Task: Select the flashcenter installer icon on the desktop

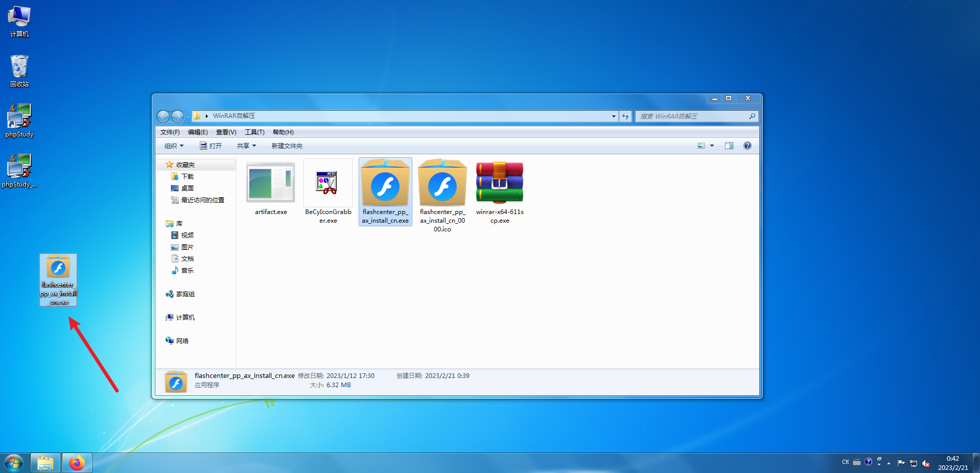Action: pyautogui.click(x=58, y=280)
